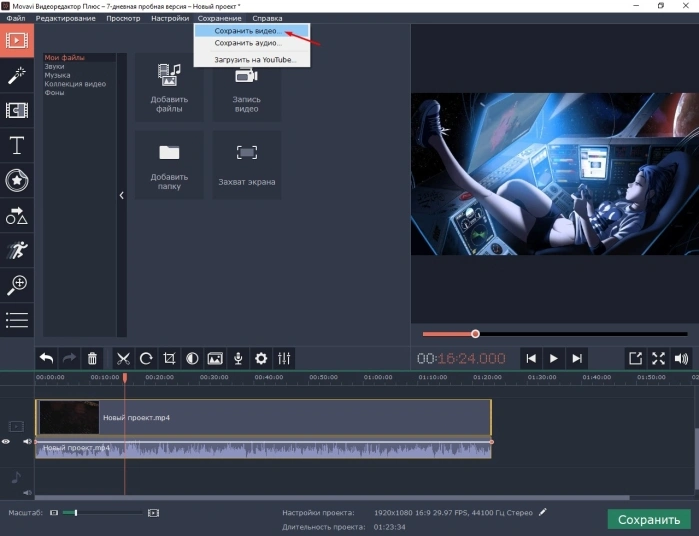699x536 pixels.
Task: Collapse the media categories panel chevron
Action: click(122, 195)
